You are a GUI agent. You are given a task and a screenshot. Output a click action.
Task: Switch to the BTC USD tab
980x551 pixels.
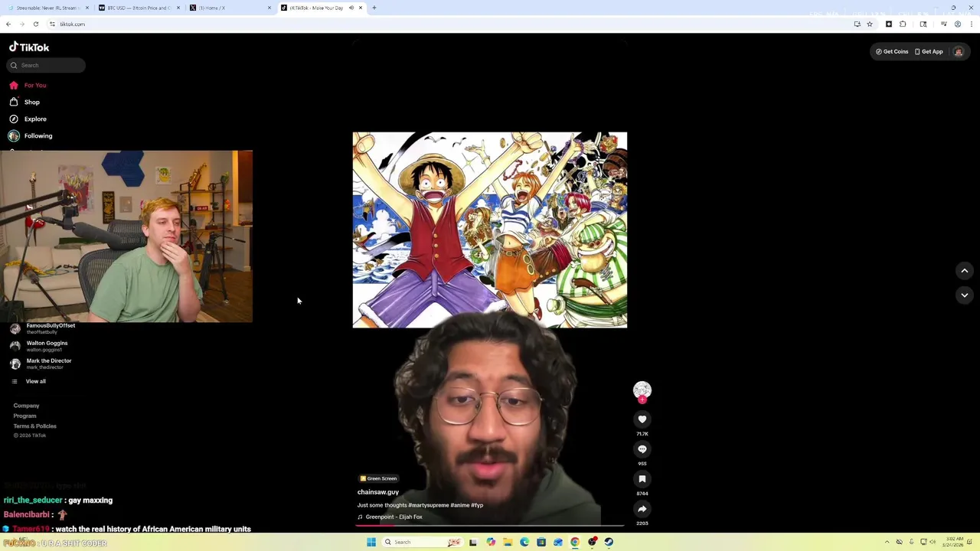tap(138, 8)
